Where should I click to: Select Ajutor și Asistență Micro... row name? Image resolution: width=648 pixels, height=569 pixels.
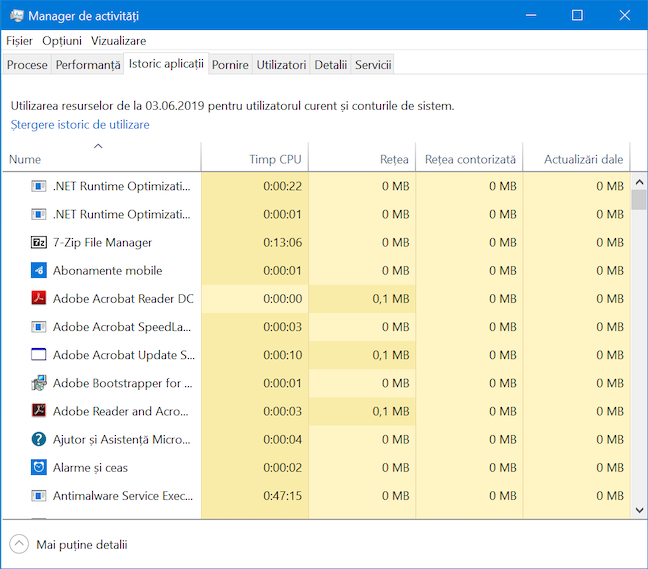[x=122, y=439]
